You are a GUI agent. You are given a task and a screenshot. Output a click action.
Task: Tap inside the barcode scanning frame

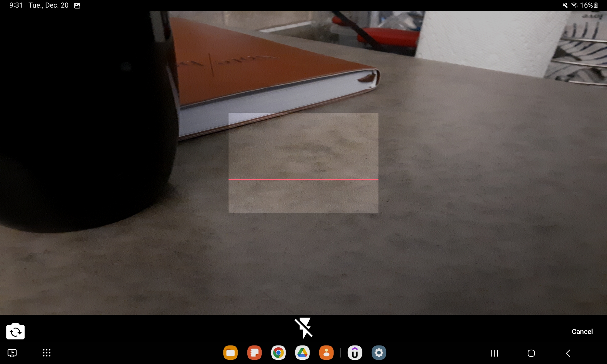303,163
